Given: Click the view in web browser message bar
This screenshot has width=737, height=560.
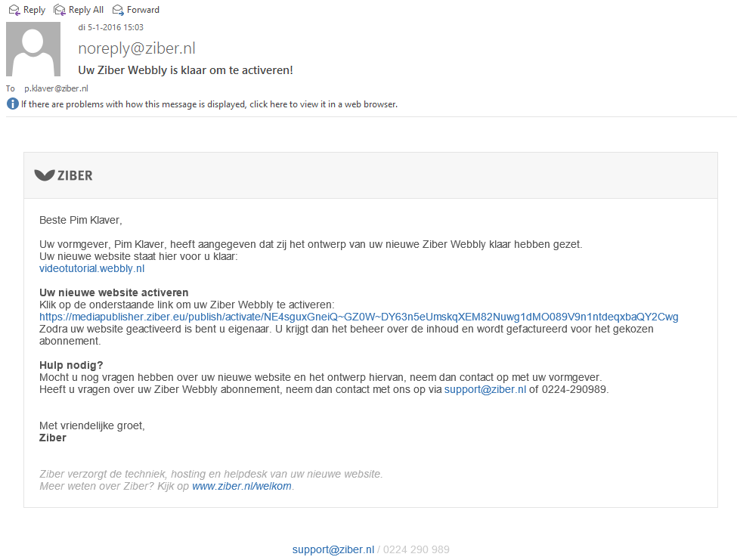Looking at the screenshot, I should click(209, 104).
